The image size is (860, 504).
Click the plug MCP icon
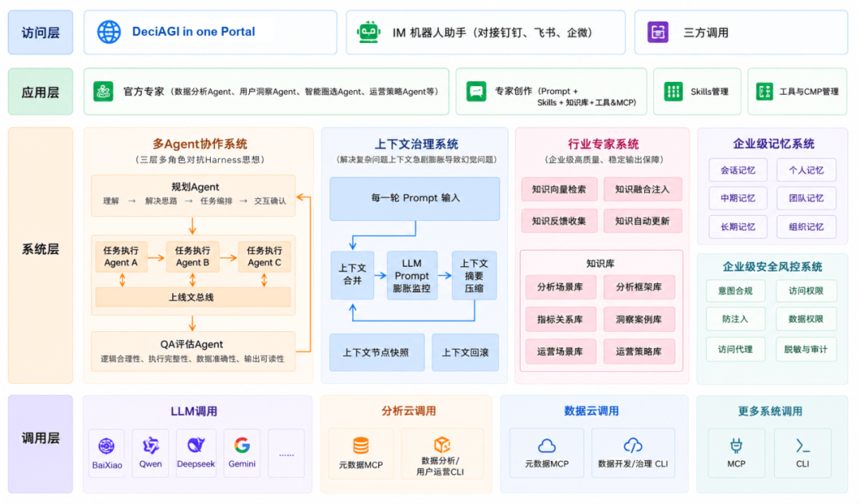point(736,445)
